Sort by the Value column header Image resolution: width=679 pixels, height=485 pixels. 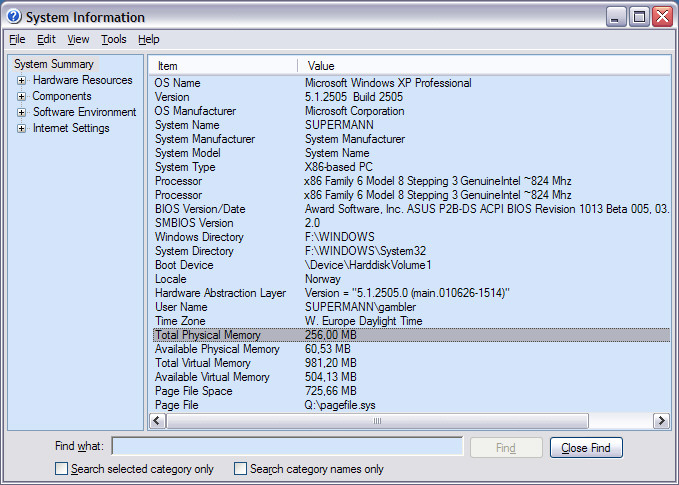click(484, 66)
